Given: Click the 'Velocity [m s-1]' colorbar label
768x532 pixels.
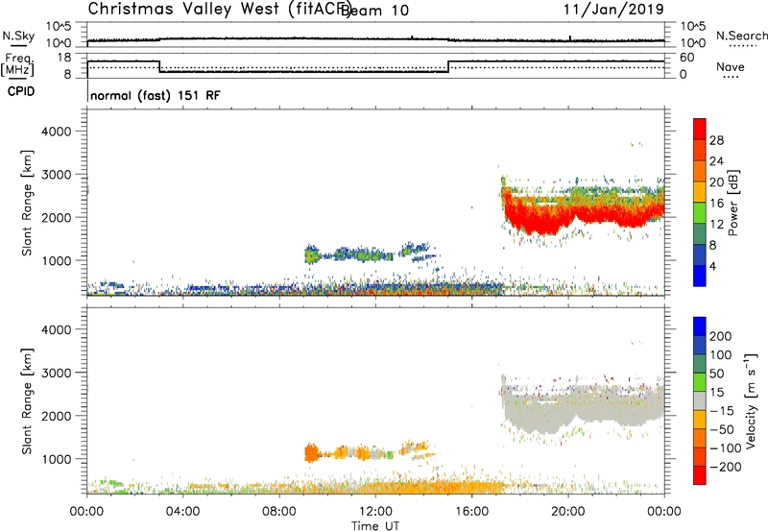Looking at the screenshot, I should click(751, 400).
